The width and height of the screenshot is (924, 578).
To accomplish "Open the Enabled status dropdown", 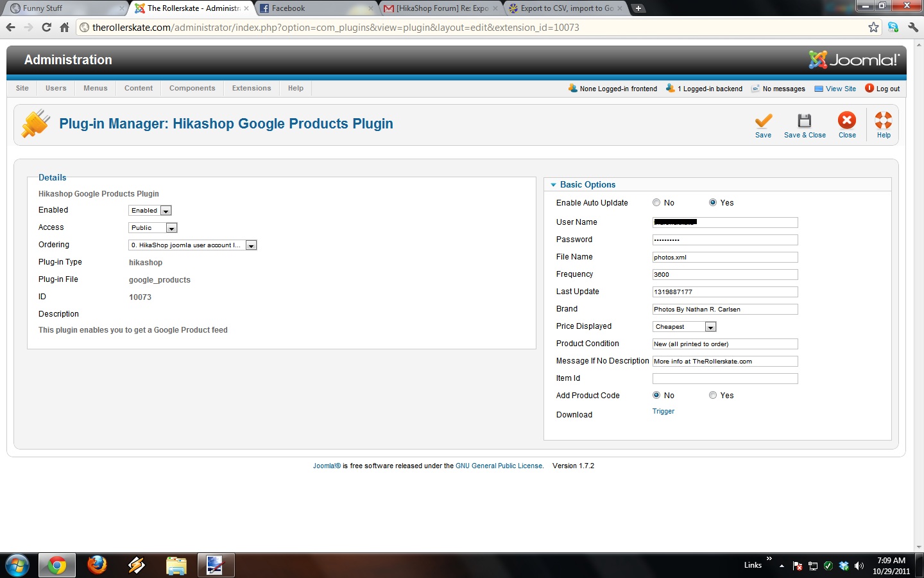I will click(x=150, y=211).
